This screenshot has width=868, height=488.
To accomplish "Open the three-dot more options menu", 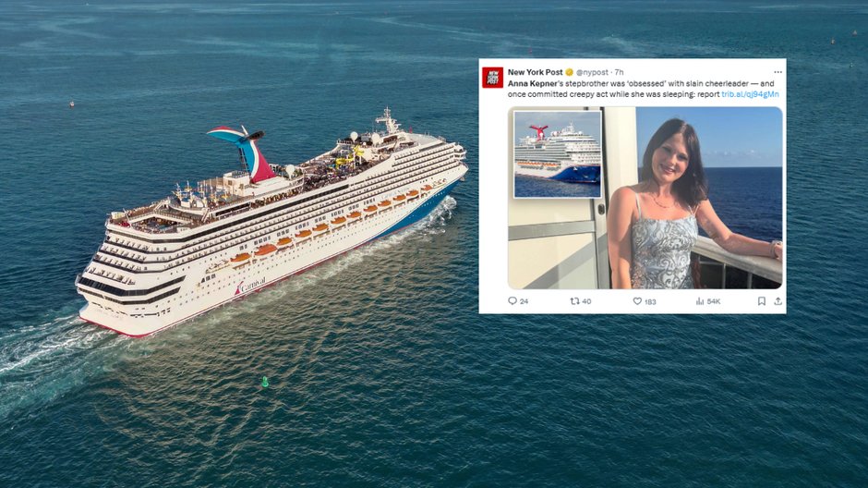I will coord(778,72).
